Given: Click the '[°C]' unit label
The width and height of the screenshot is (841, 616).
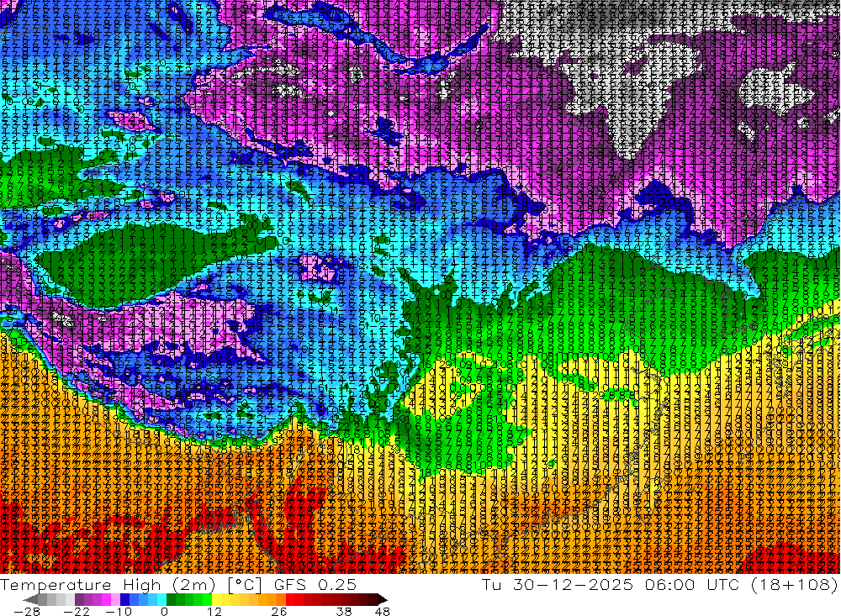Looking at the screenshot, I should (x=245, y=585).
